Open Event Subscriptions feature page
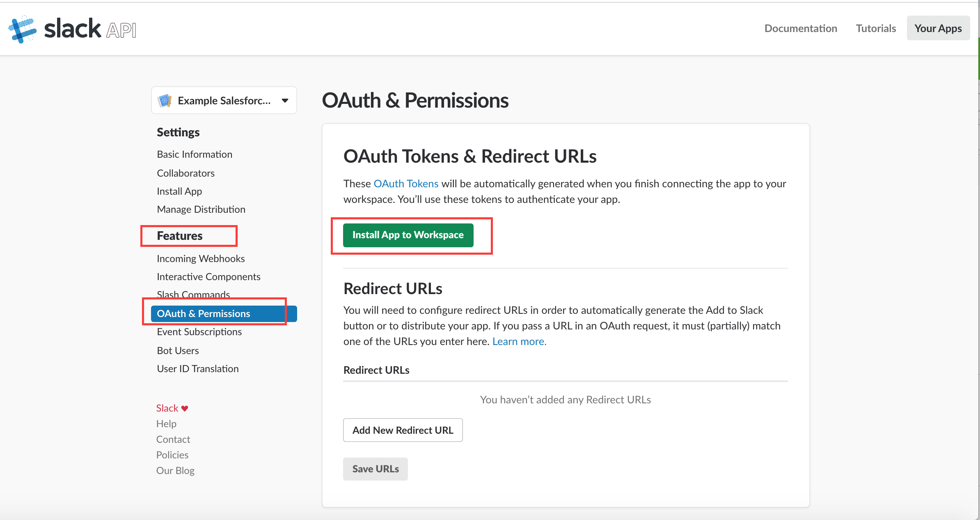Screen dimensions: 980x520 point(199,332)
